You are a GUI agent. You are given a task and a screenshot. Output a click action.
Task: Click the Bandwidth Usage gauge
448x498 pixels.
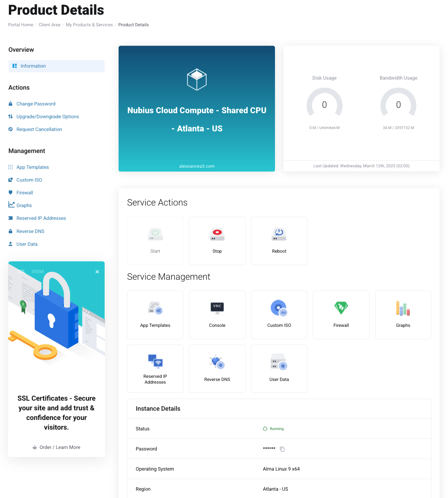(x=399, y=103)
